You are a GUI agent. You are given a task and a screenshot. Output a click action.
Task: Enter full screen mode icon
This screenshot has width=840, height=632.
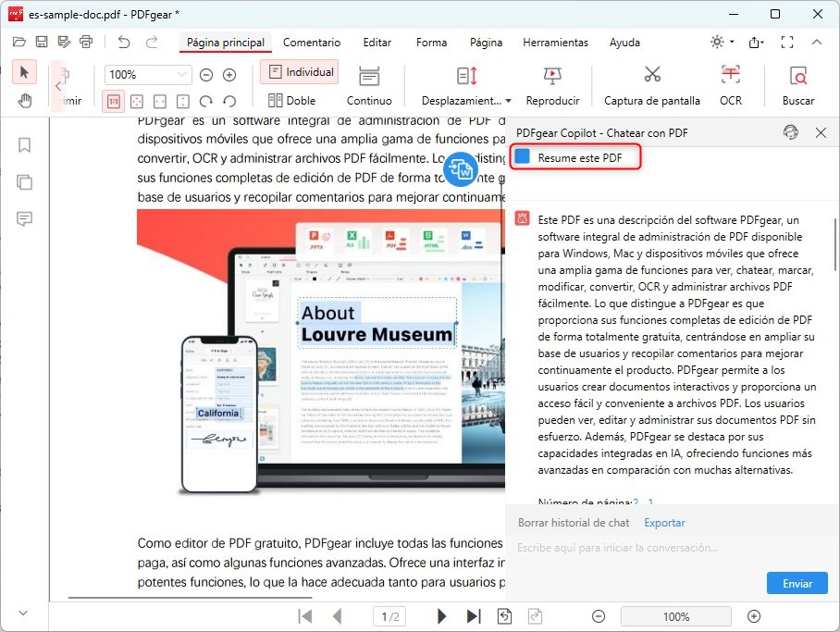[x=787, y=42]
